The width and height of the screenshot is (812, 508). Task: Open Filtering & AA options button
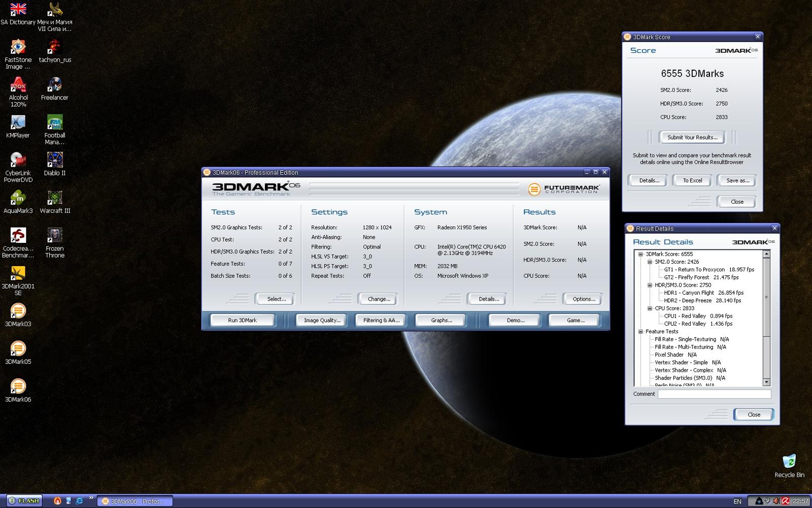tap(381, 320)
